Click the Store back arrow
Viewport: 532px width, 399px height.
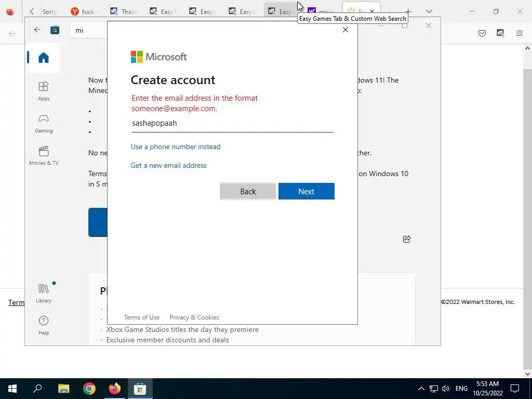tap(37, 30)
